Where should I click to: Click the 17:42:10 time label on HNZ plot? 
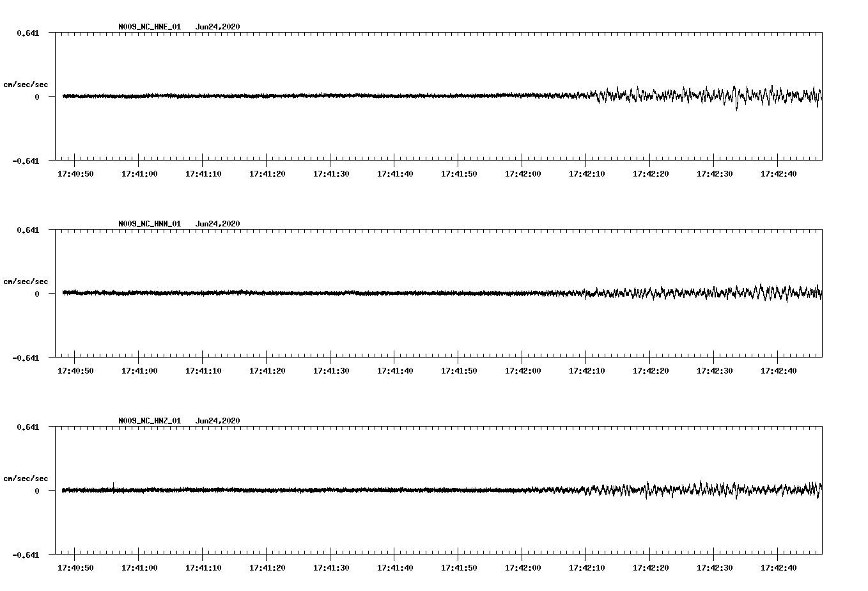(587, 567)
